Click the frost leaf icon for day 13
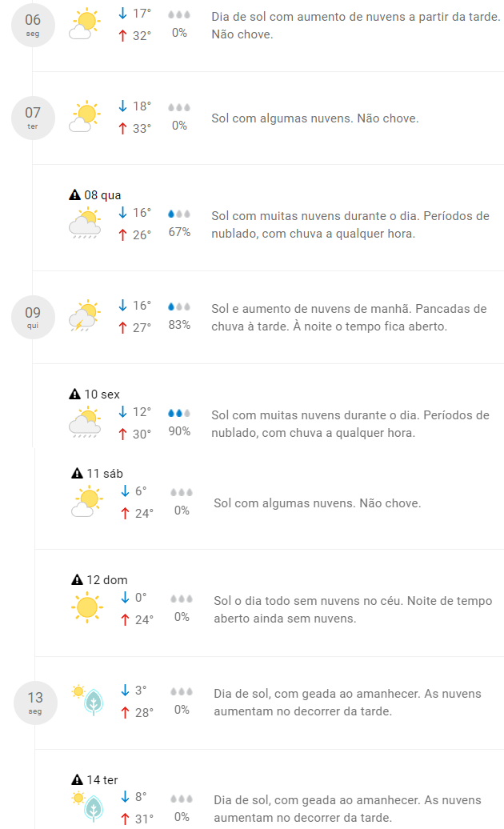This screenshot has width=504, height=829. (94, 702)
